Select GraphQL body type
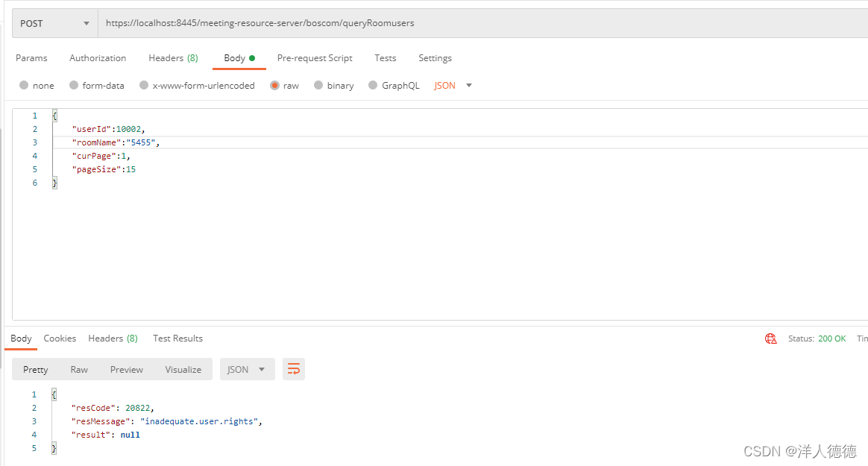The width and height of the screenshot is (868, 466). click(373, 85)
